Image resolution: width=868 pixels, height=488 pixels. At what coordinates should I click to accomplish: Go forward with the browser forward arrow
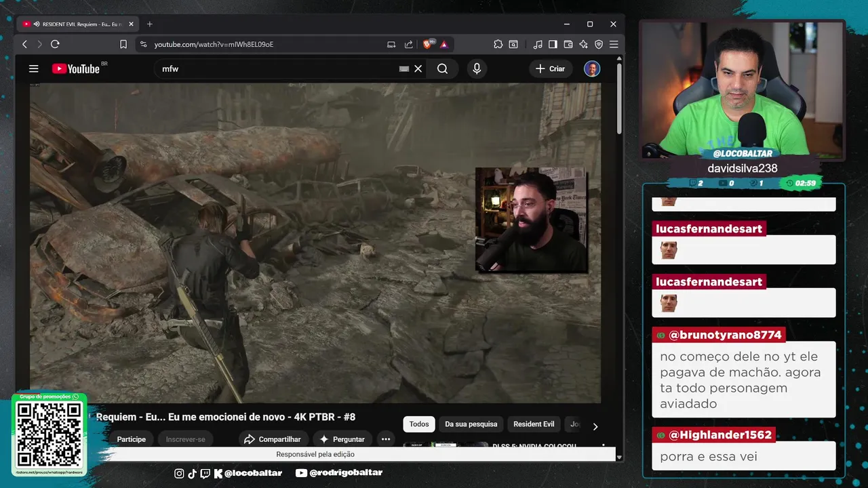click(x=39, y=44)
